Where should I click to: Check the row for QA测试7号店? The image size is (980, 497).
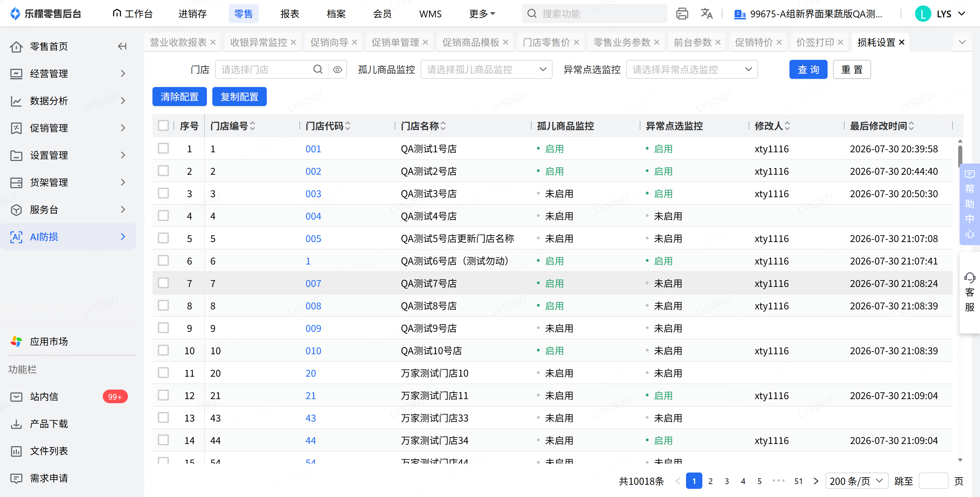tap(163, 283)
